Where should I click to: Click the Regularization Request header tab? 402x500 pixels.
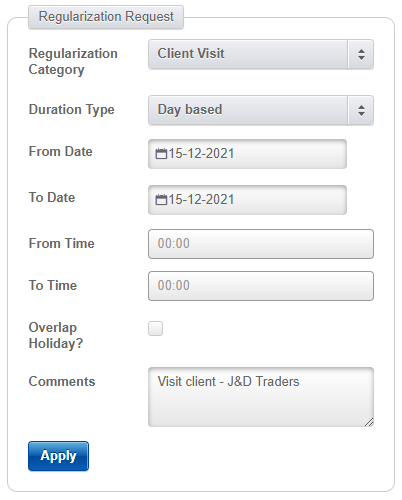coord(106,17)
